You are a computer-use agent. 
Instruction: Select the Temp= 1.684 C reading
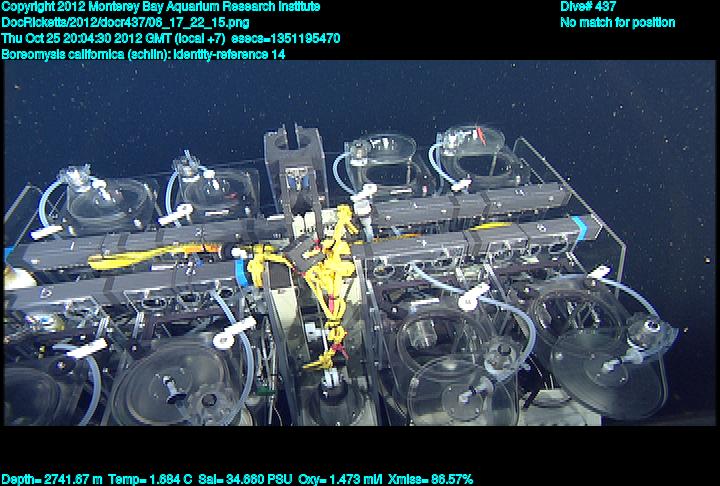(x=150, y=480)
